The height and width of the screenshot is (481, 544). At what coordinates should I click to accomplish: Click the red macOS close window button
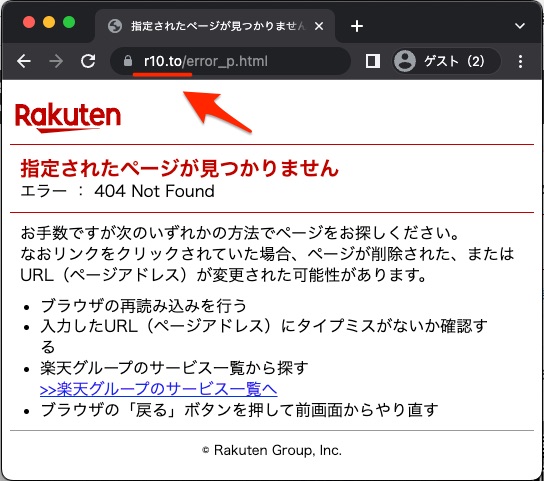(x=29, y=22)
